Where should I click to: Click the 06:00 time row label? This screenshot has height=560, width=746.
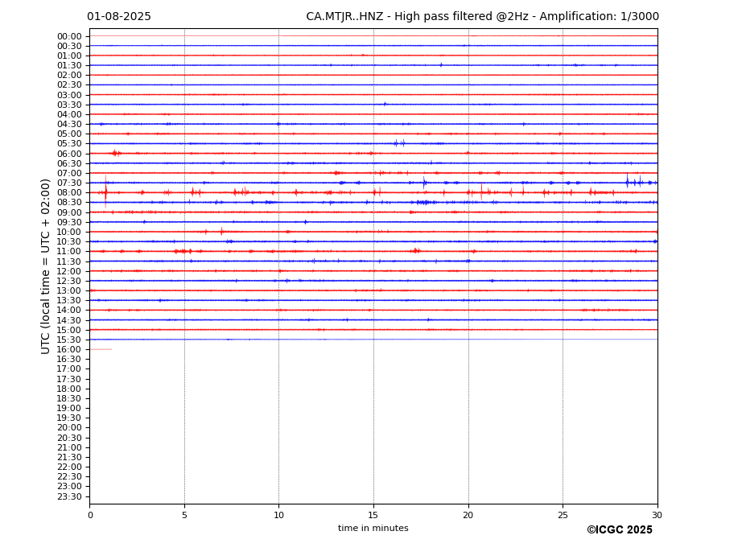pyautogui.click(x=69, y=154)
